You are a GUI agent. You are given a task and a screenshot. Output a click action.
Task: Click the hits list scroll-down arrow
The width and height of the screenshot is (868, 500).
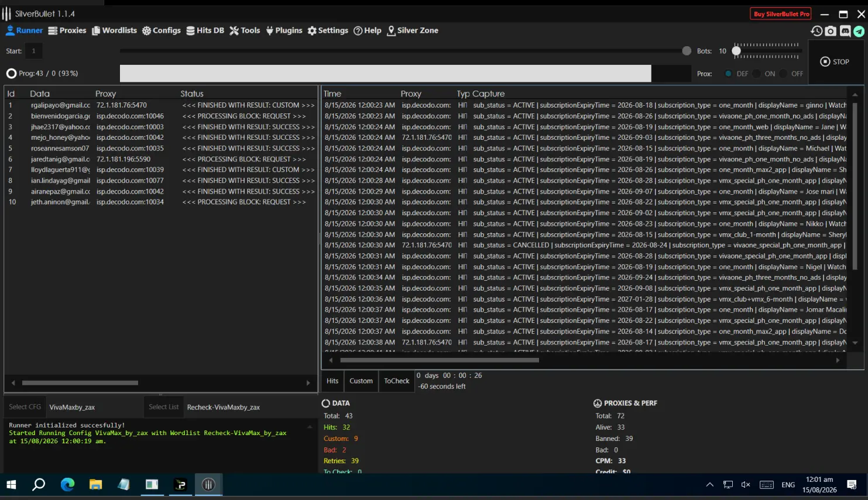click(855, 343)
